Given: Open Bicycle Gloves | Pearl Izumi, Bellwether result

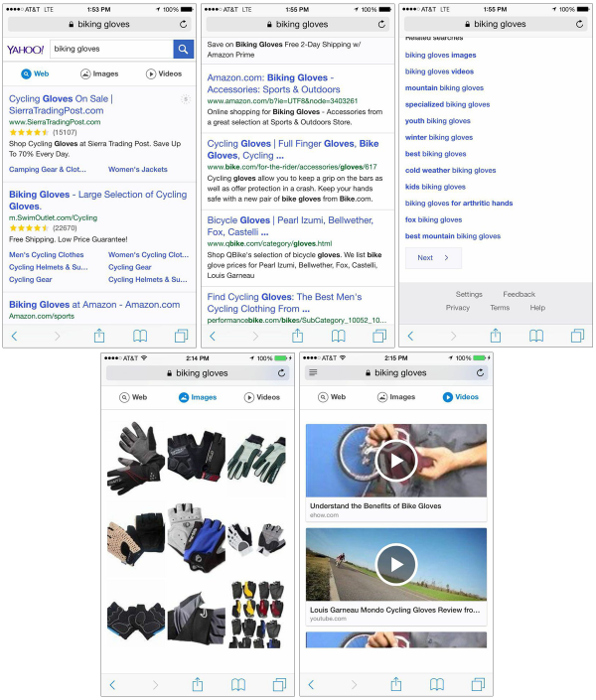Looking at the screenshot, I should pyautogui.click(x=290, y=226).
